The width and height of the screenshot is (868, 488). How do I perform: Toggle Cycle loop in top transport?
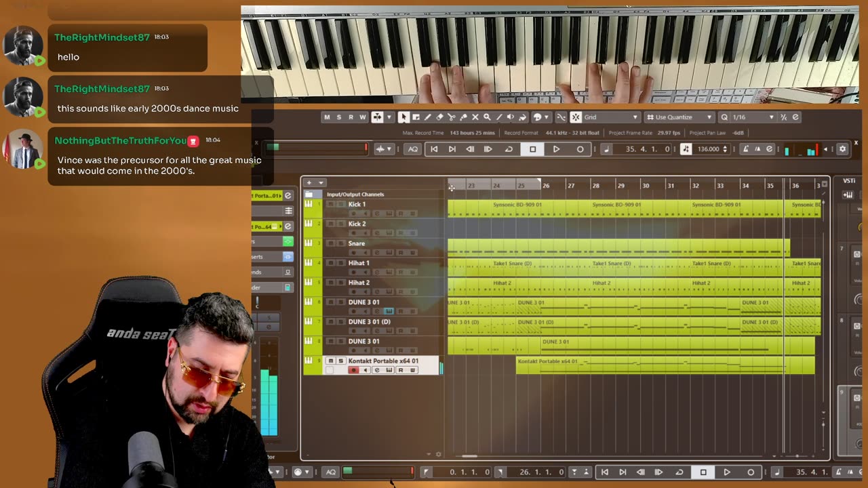tap(509, 149)
